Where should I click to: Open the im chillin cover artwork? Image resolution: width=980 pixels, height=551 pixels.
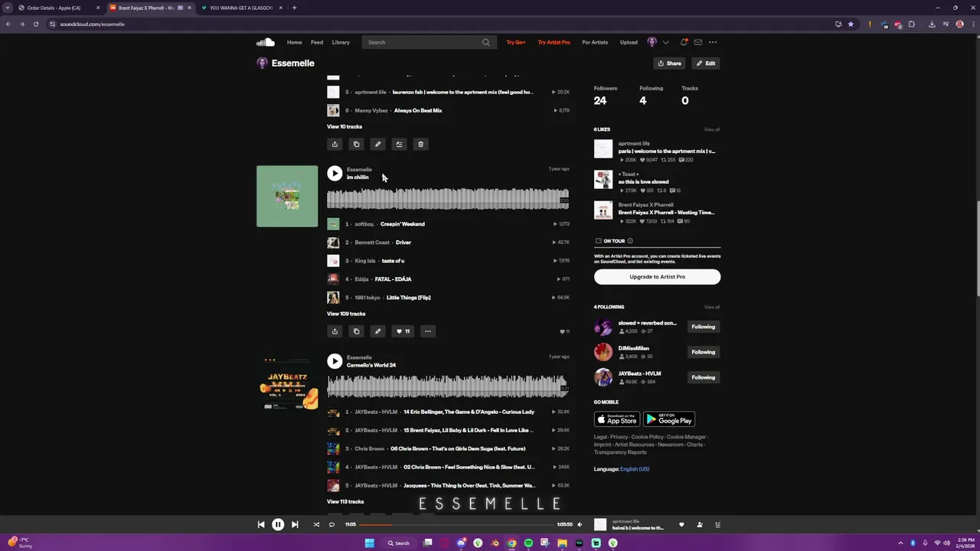pos(287,196)
